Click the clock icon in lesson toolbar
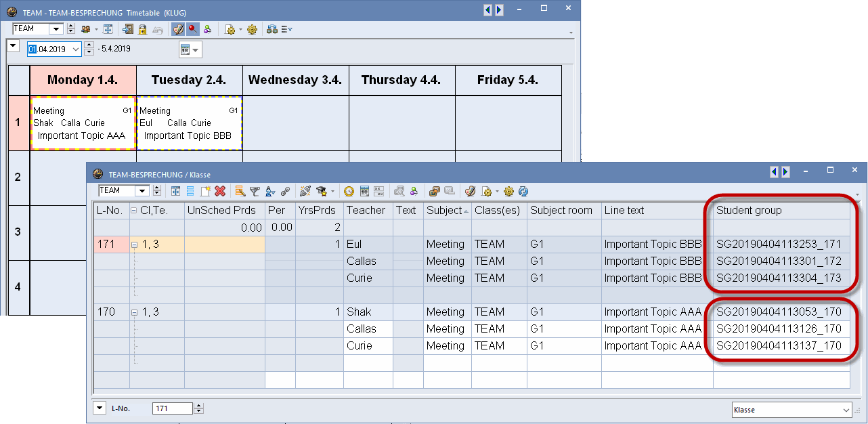Screen dimensions: 868x424 [349, 191]
